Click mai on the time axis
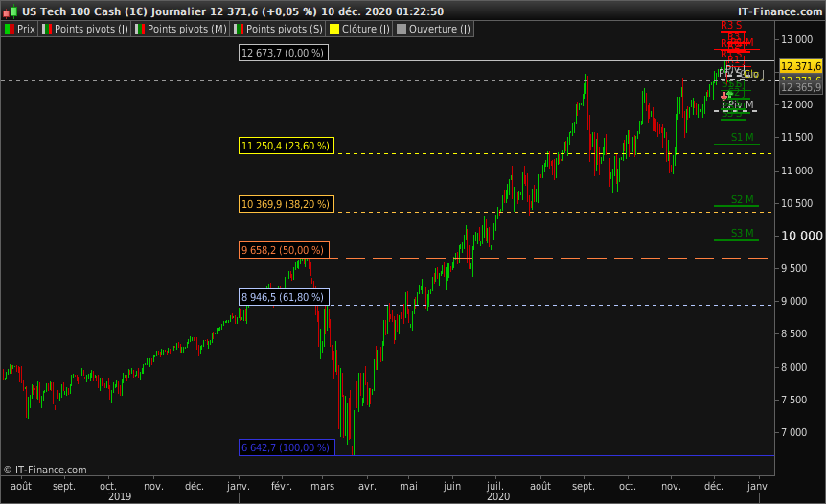This screenshot has width=826, height=504. [x=408, y=486]
